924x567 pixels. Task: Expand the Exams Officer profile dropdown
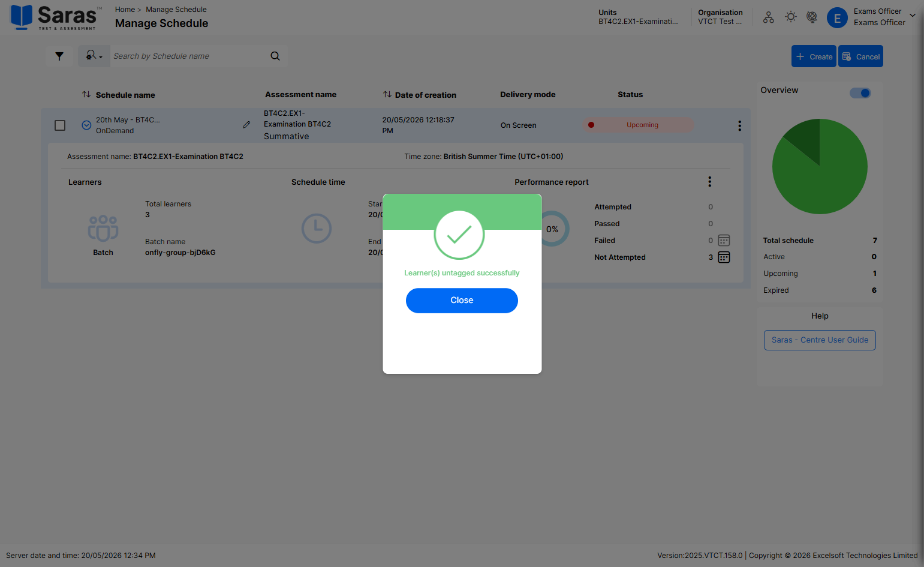click(913, 16)
